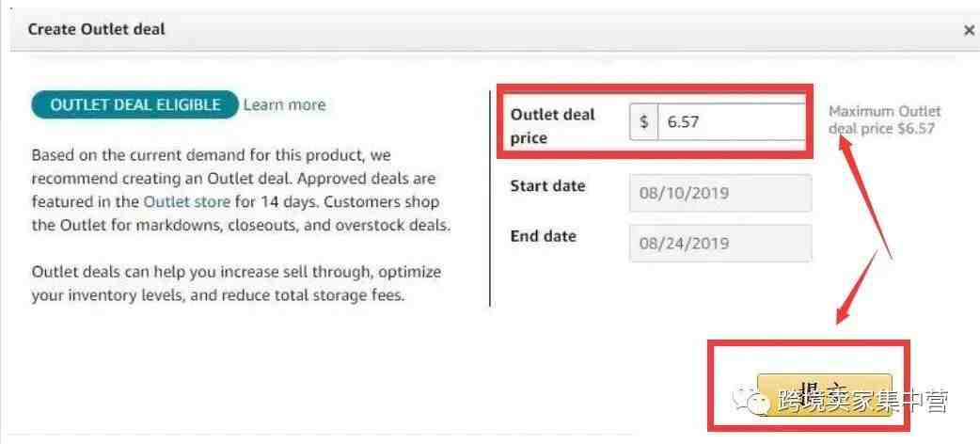The image size is (980, 444).
Task: Select the End date field 08/24/2019
Action: point(720,243)
